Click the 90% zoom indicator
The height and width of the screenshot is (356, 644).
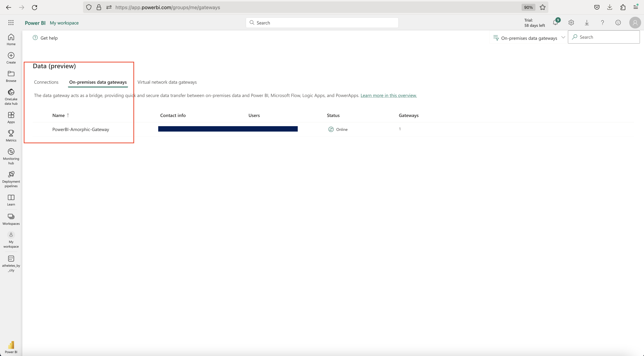click(528, 7)
